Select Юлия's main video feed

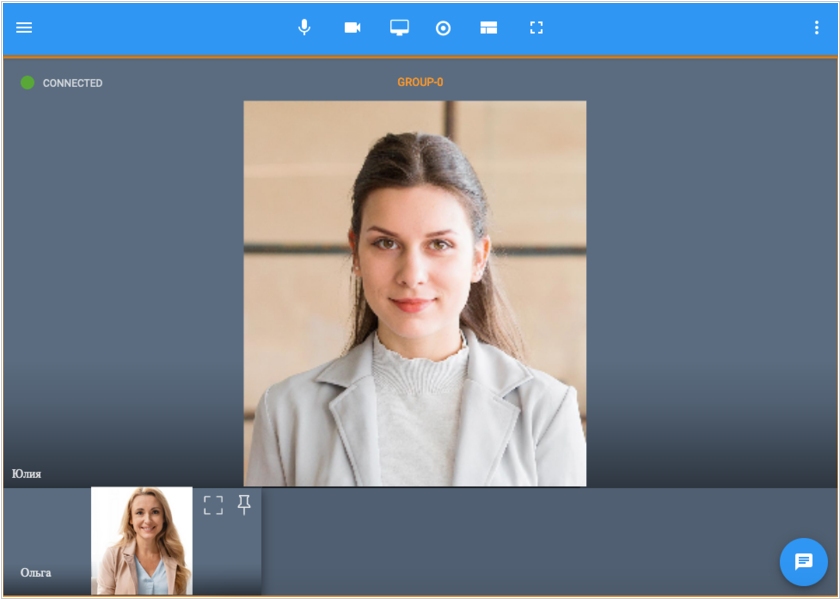click(x=415, y=294)
